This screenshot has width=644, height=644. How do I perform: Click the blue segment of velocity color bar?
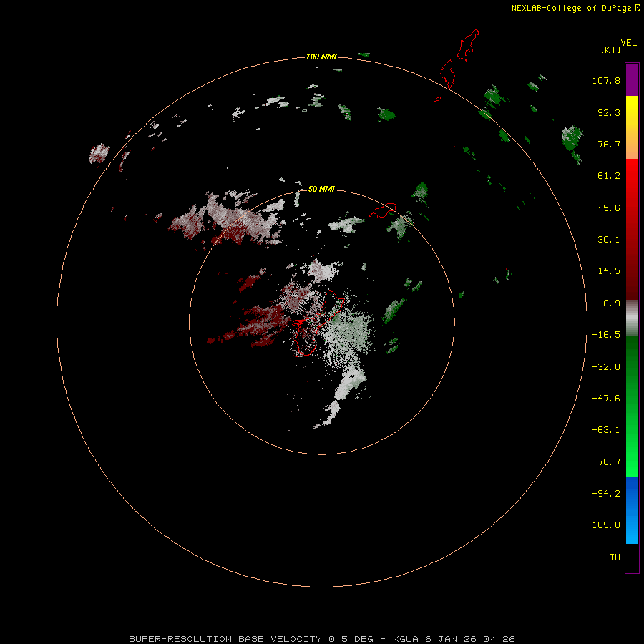632,510
